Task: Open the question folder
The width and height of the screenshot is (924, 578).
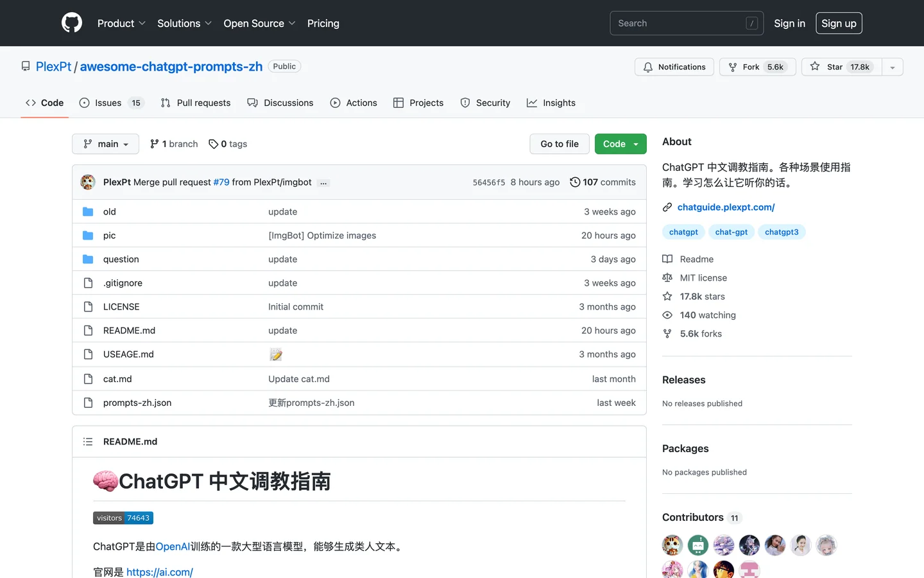Action: (x=121, y=259)
